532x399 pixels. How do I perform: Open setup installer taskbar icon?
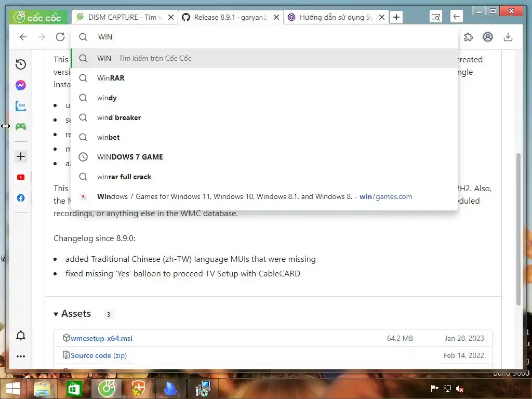click(x=204, y=389)
